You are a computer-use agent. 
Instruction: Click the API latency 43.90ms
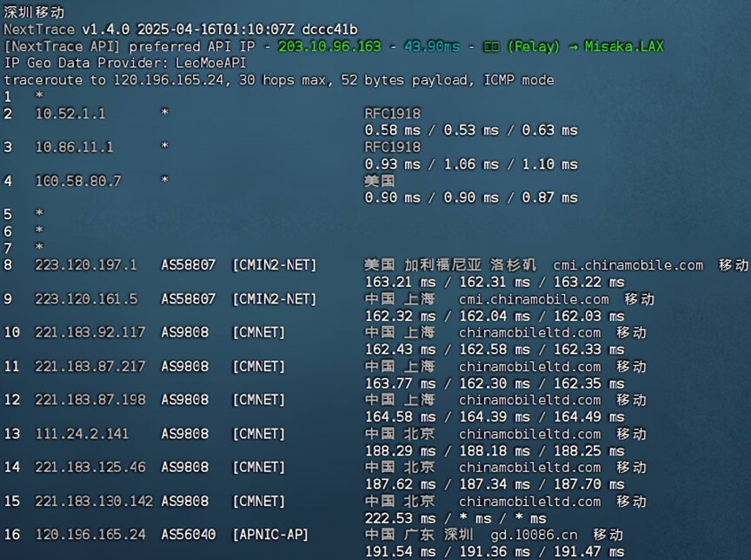pyautogui.click(x=432, y=46)
